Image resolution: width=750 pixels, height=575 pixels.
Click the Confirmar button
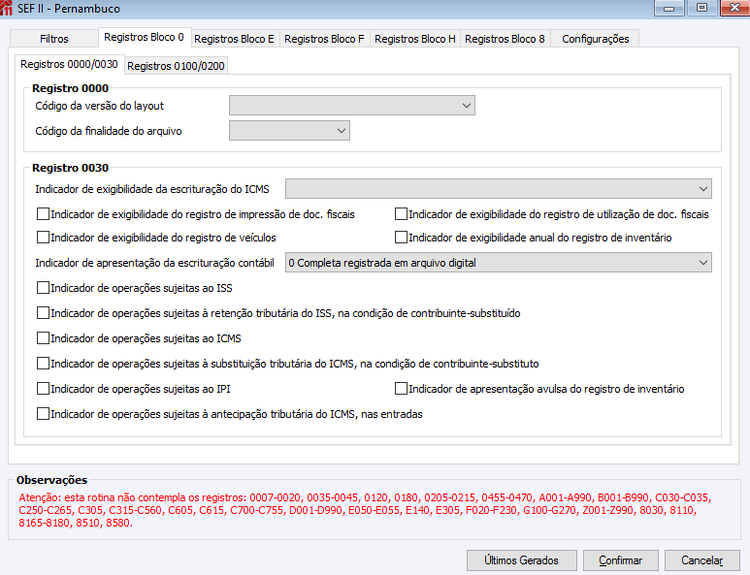pos(620,560)
